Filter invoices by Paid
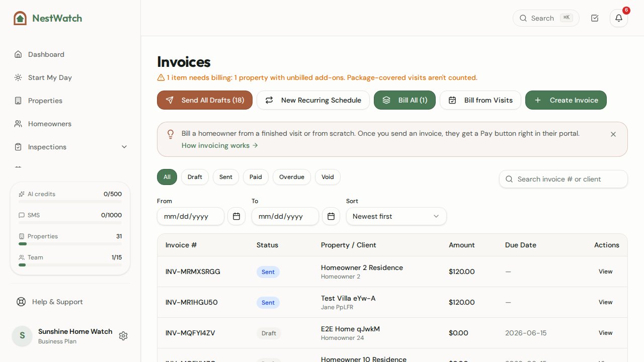 pyautogui.click(x=256, y=177)
